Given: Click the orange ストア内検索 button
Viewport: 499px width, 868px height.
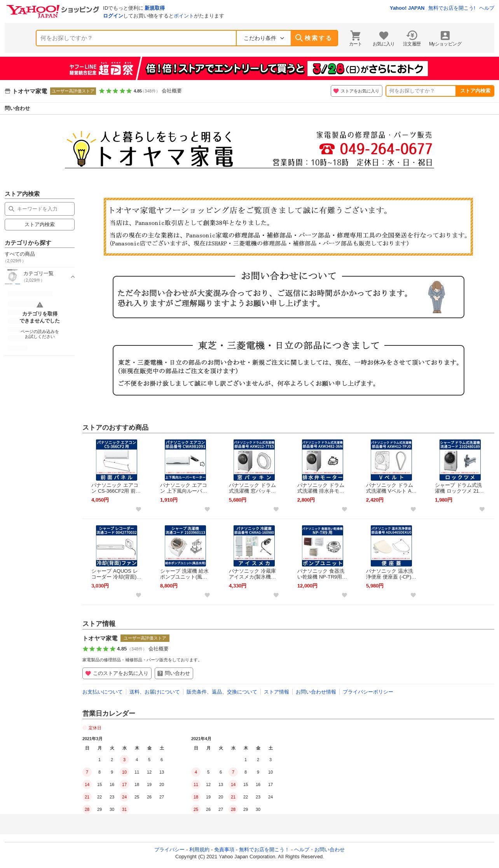Looking at the screenshot, I should pos(475,91).
